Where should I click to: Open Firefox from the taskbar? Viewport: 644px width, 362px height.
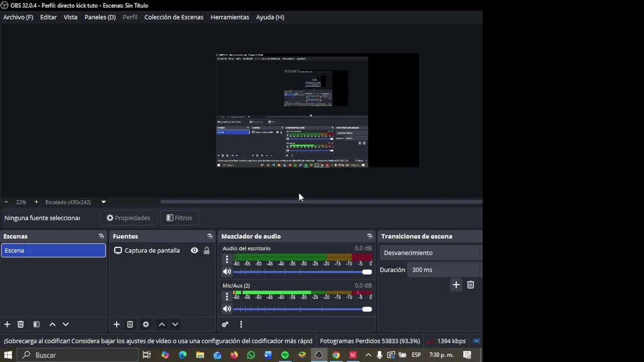click(x=234, y=355)
